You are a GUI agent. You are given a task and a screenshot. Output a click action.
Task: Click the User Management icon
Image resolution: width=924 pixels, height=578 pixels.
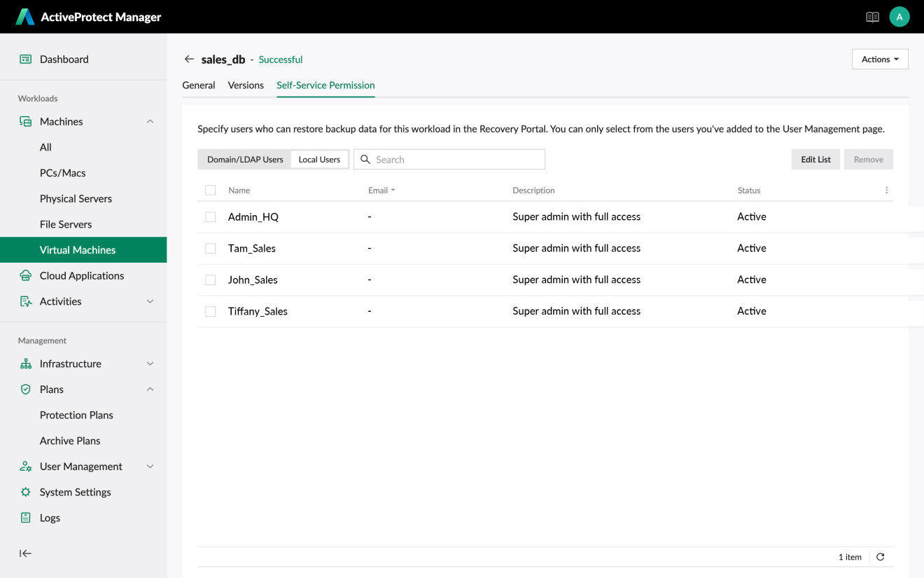coord(26,467)
